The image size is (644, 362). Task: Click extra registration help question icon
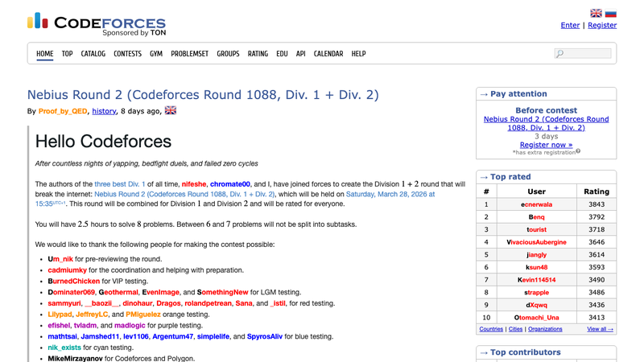(578, 151)
